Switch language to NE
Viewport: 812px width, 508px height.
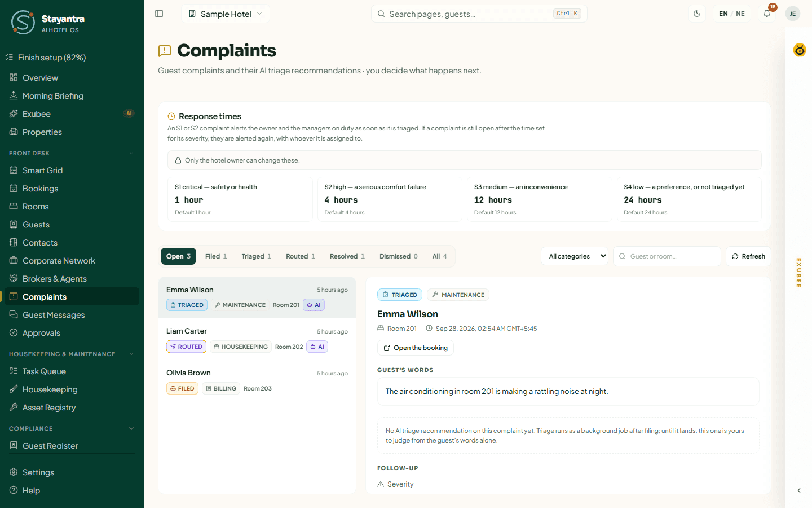coord(740,14)
